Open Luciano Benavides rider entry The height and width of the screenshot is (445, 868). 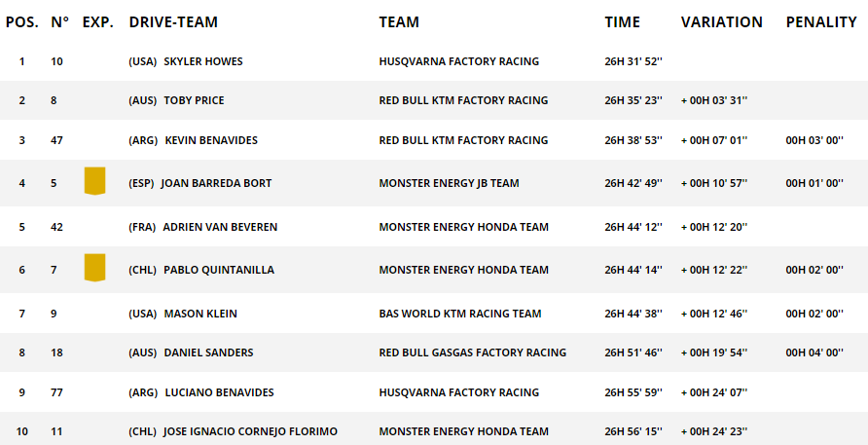[x=219, y=392]
